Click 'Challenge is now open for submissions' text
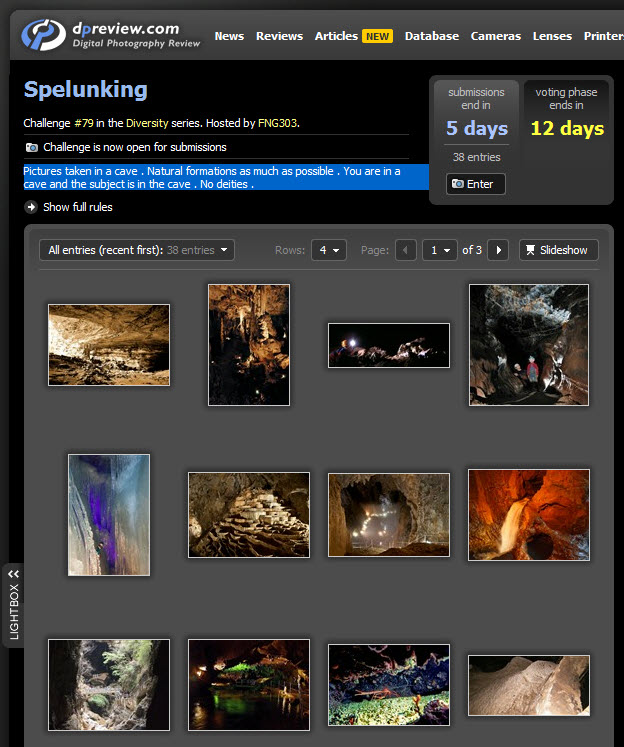 click(135, 147)
